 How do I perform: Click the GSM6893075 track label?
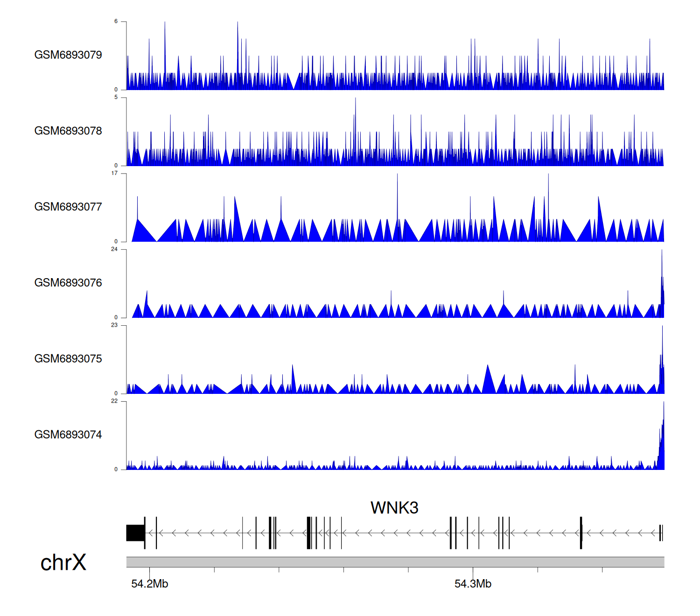(68, 359)
